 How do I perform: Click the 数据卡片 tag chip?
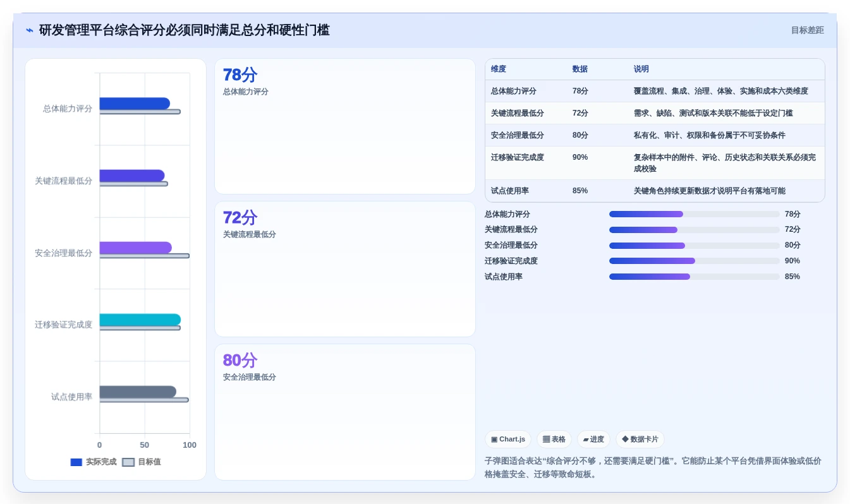(x=640, y=439)
